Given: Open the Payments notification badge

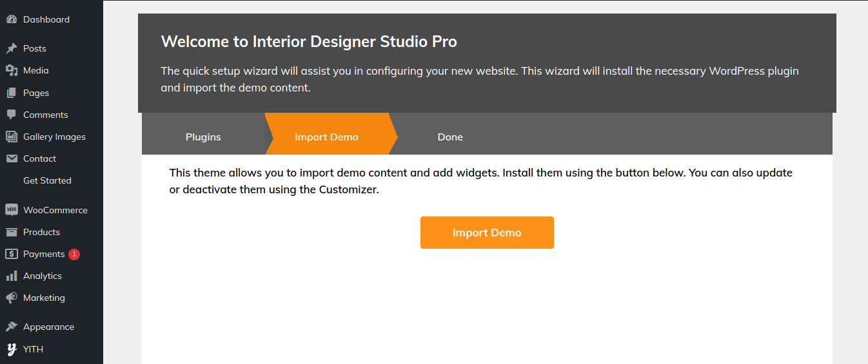Looking at the screenshot, I should click(x=74, y=254).
